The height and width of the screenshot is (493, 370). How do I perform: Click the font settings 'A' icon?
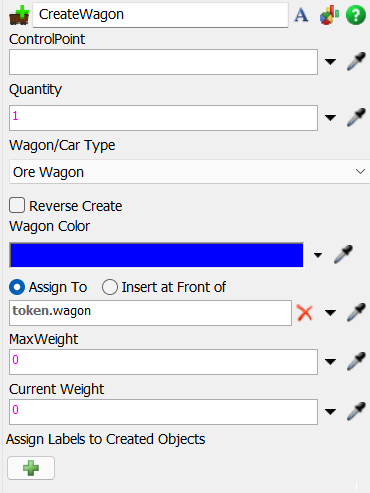[x=301, y=15]
